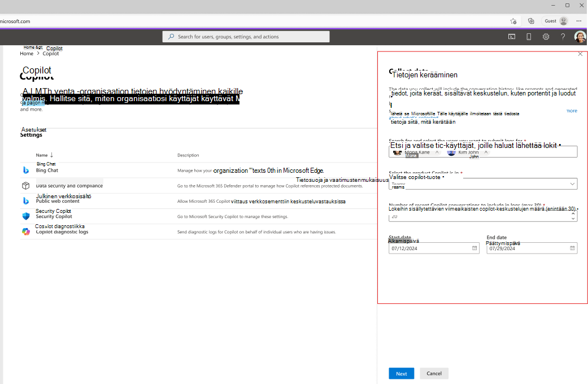The image size is (588, 384).
Task: Open the settings gear in header
Action: coord(546,37)
